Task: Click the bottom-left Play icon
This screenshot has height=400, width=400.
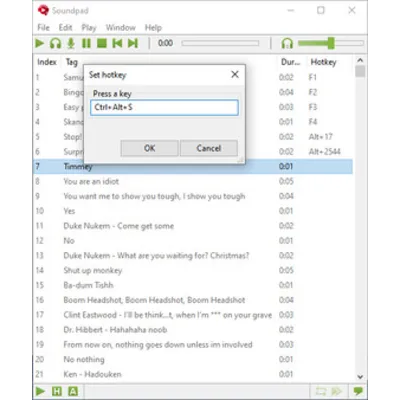Action: 40,391
